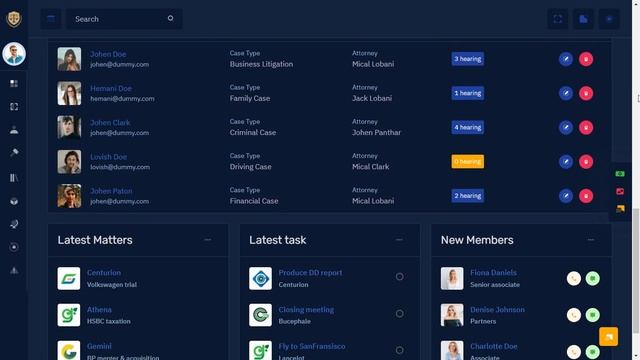Image resolution: width=640 pixels, height=360 pixels.
Task: Delete the Johen Clark case row
Action: [586, 127]
